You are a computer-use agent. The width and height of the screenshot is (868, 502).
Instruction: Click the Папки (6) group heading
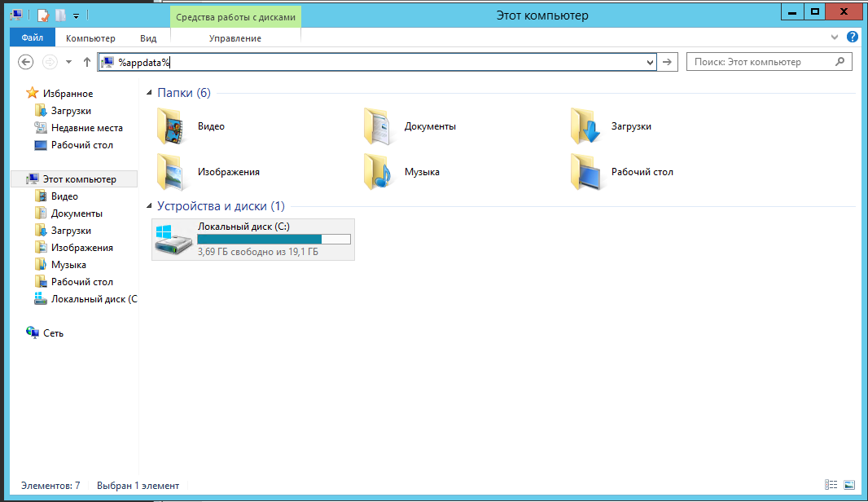(184, 93)
